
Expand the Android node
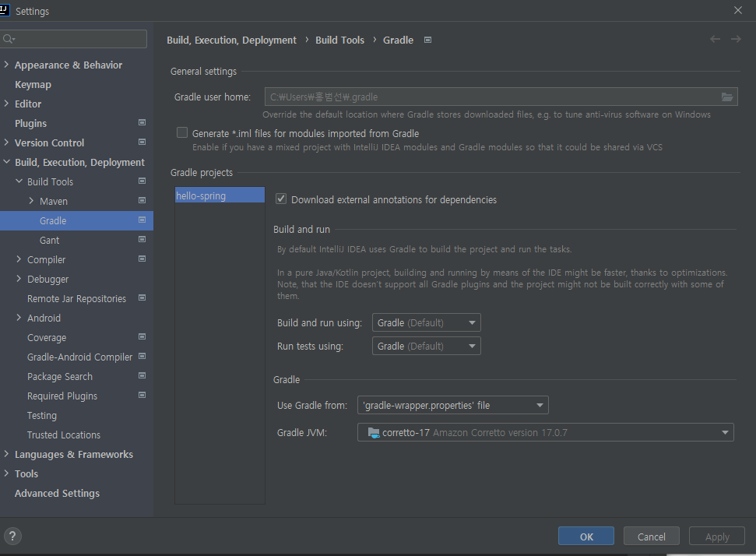tap(19, 317)
